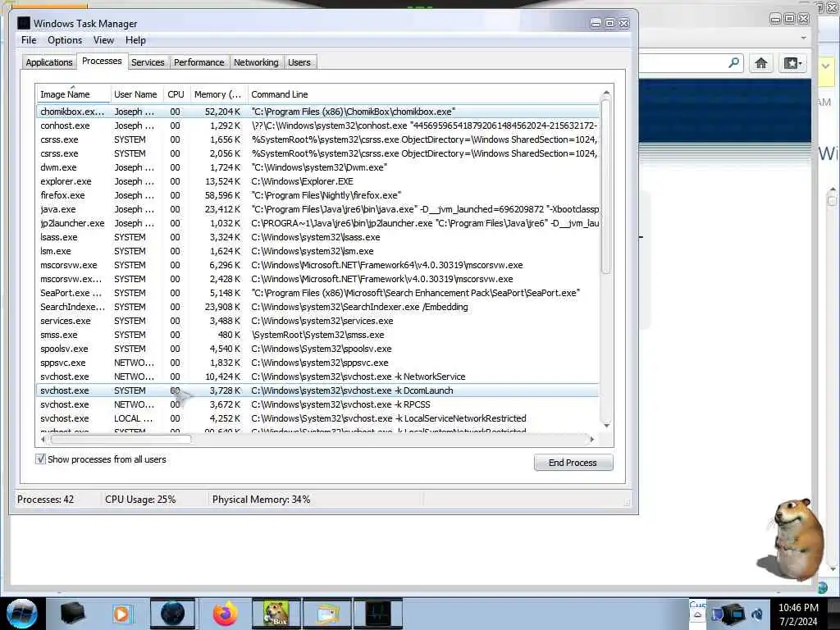Click the End Process button
840x630 pixels.
[x=573, y=463]
